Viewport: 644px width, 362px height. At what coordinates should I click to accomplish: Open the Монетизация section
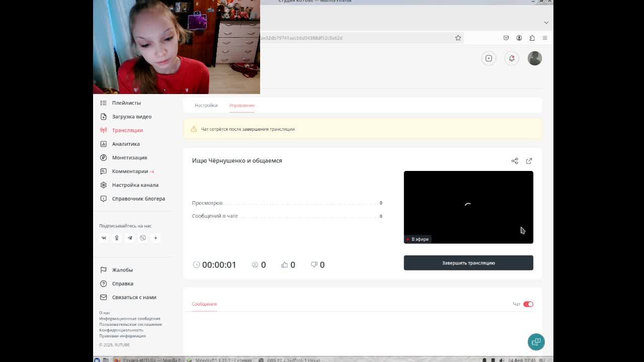click(129, 157)
